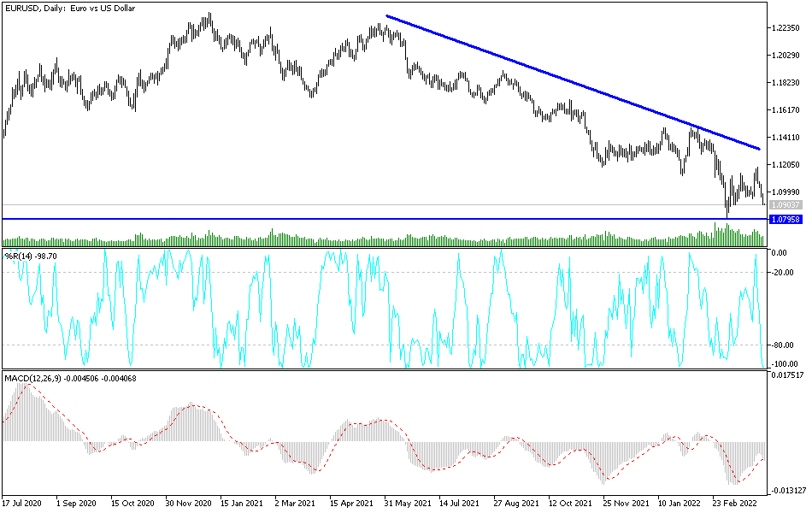Click the -20.00 level on Williams %R scale

coord(782,273)
